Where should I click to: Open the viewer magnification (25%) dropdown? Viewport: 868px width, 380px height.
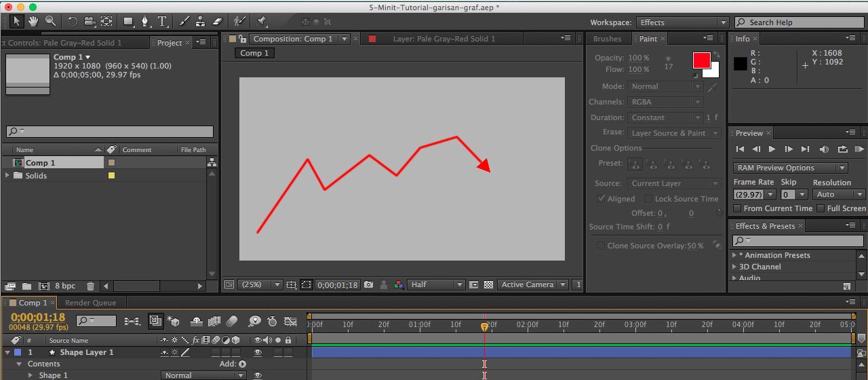point(260,285)
